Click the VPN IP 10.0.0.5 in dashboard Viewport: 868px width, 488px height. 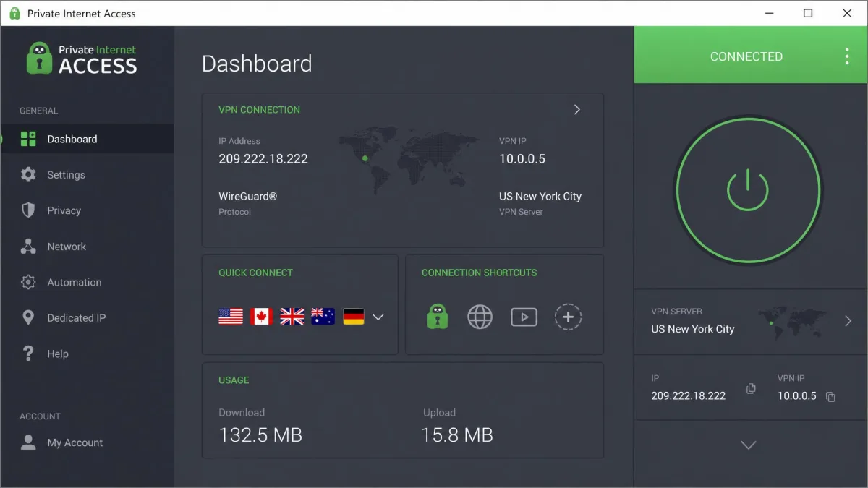522,159
